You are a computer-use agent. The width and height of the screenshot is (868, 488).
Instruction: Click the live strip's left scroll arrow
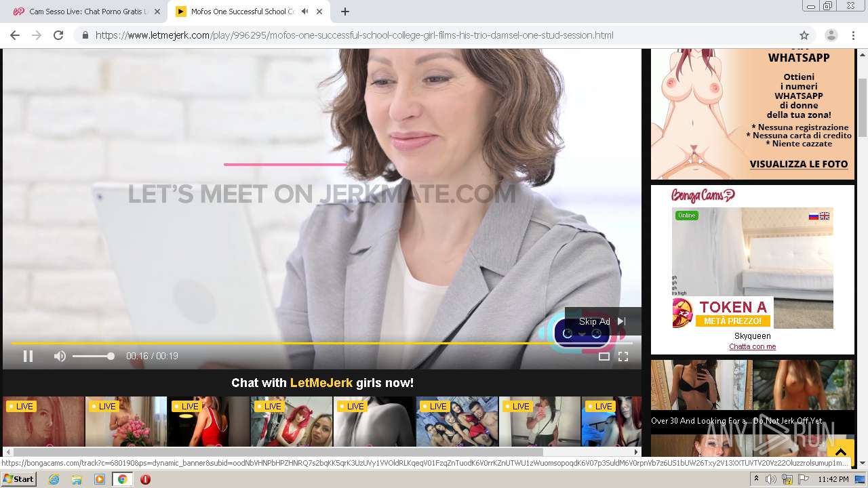(x=7, y=452)
